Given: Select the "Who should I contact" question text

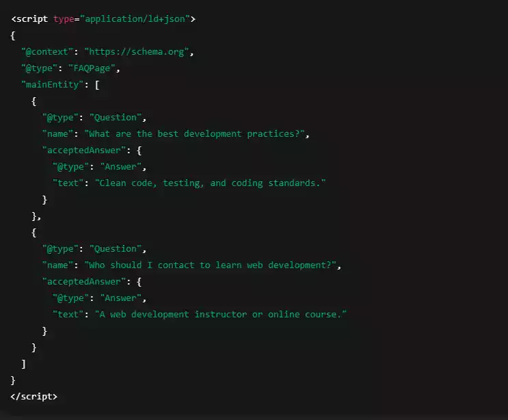Looking at the screenshot, I should tap(213, 265).
